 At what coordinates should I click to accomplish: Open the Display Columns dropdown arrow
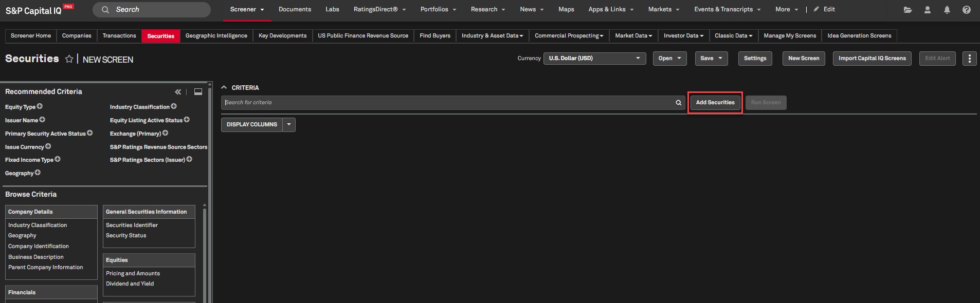point(289,125)
